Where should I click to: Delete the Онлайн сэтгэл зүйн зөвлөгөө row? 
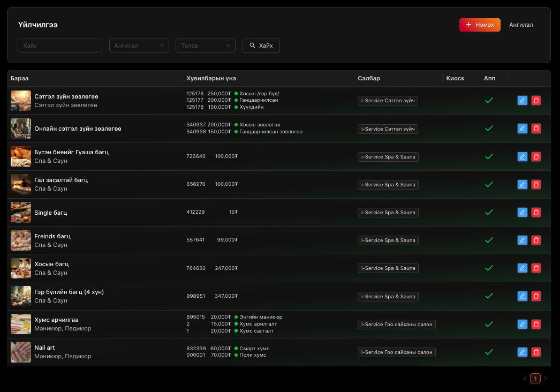(536, 129)
